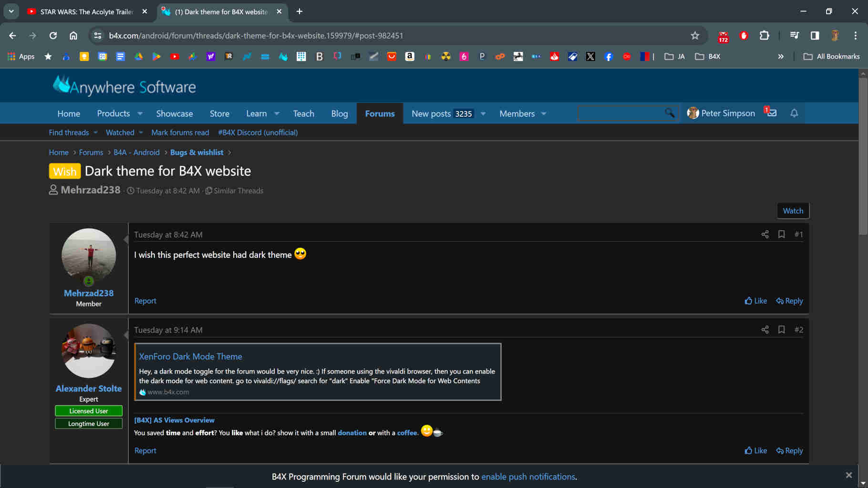Open the media control icon in toolbar

(794, 35)
